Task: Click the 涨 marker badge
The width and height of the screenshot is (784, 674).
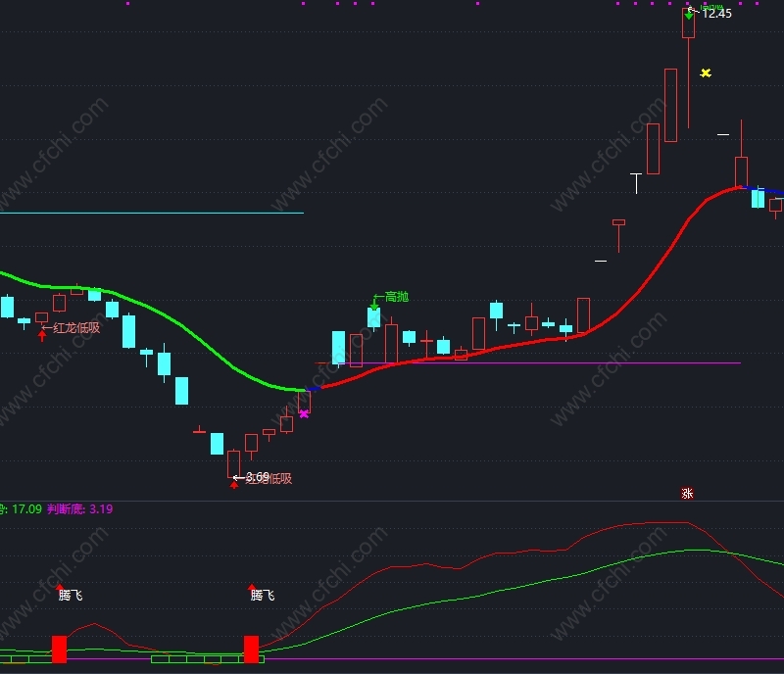Action: [687, 494]
